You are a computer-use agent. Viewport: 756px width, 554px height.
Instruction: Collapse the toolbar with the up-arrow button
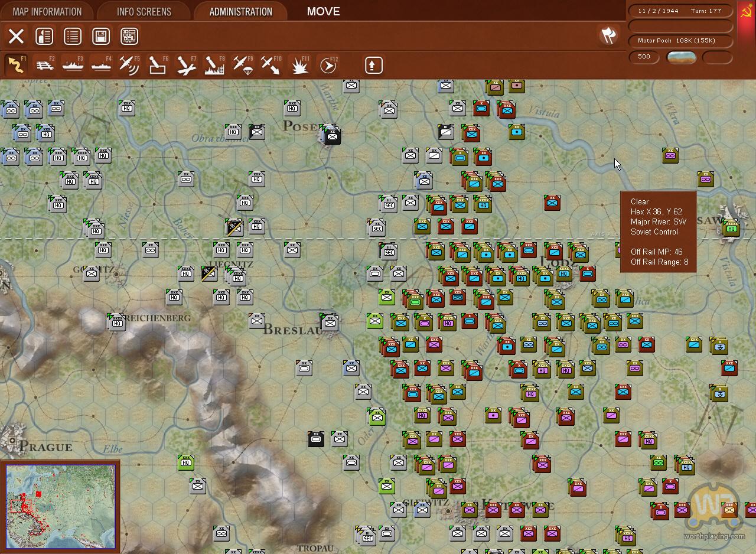click(x=373, y=65)
